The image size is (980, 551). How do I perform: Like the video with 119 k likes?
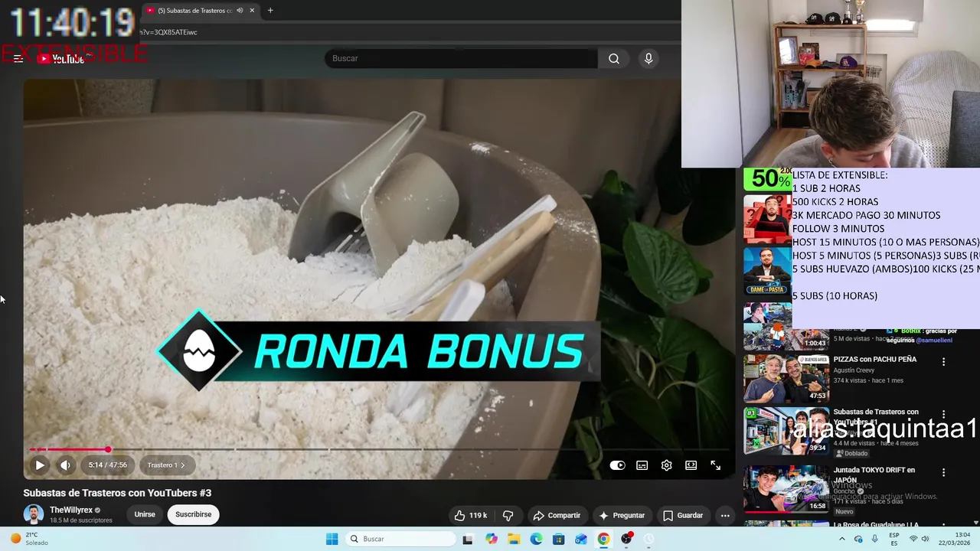coord(471,515)
